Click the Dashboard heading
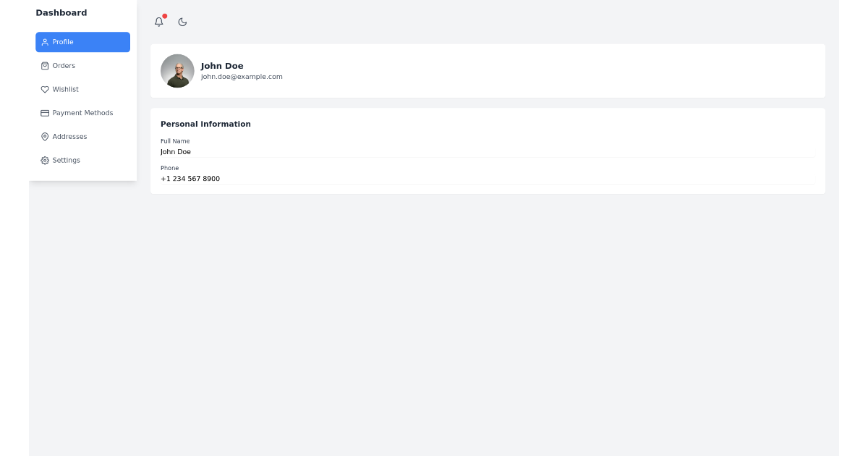Image resolution: width=868 pixels, height=456 pixels. coord(61,12)
